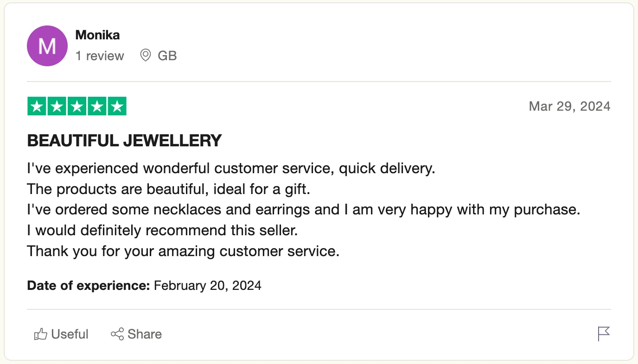The width and height of the screenshot is (638, 364).
Task: Click the "1 review" count text
Action: click(x=100, y=56)
